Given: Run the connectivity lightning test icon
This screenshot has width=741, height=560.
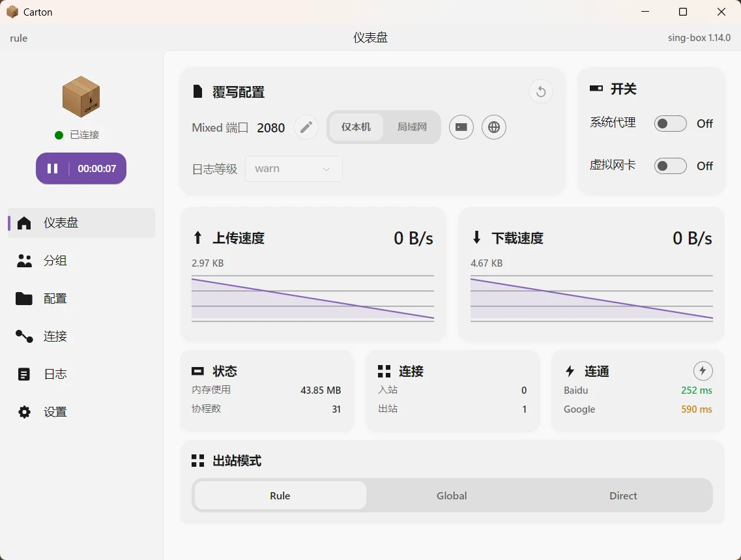Looking at the screenshot, I should point(703,371).
